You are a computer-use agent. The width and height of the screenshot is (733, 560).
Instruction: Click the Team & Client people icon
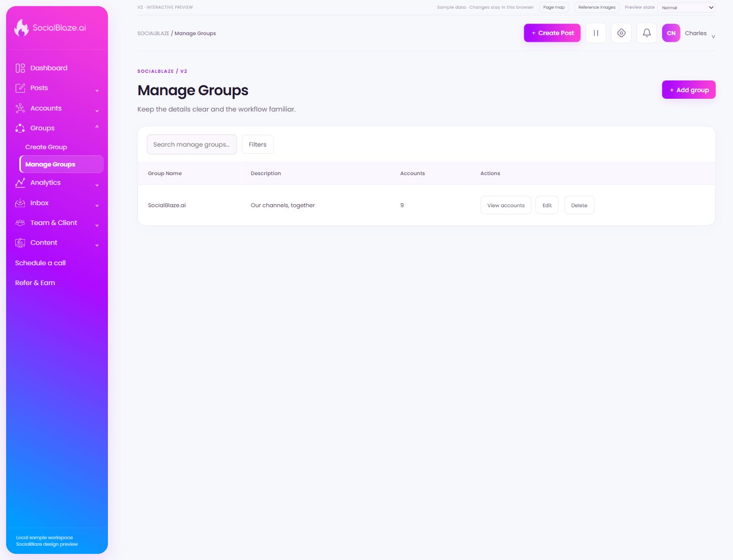(x=20, y=223)
